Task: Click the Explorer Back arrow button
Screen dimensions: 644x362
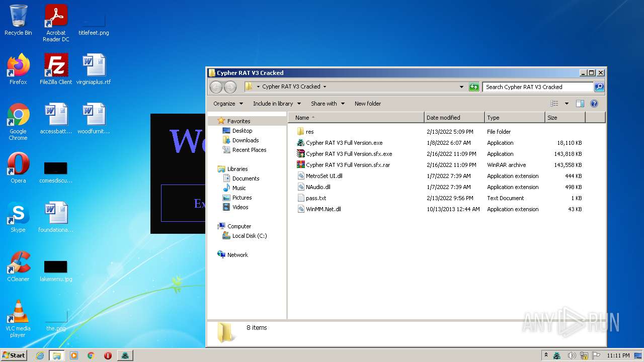Action: pyautogui.click(x=216, y=87)
